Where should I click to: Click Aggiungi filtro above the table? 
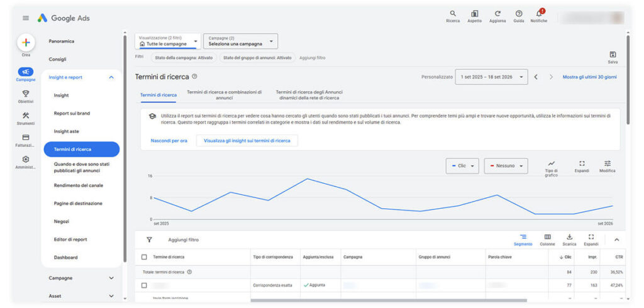pos(184,240)
